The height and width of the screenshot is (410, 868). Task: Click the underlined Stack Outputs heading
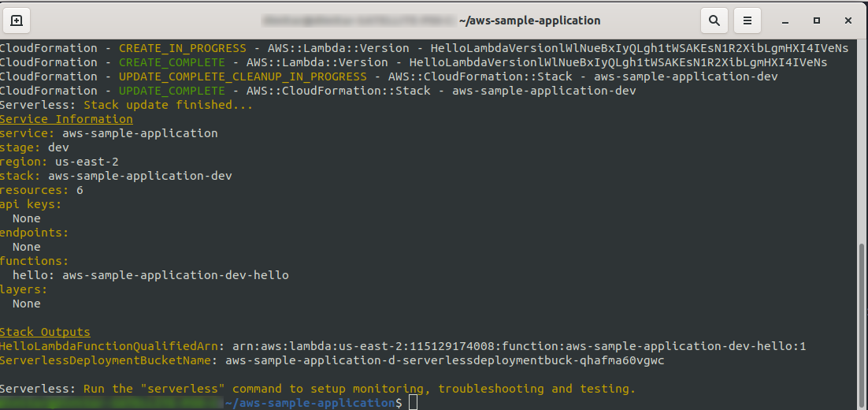[x=45, y=332]
